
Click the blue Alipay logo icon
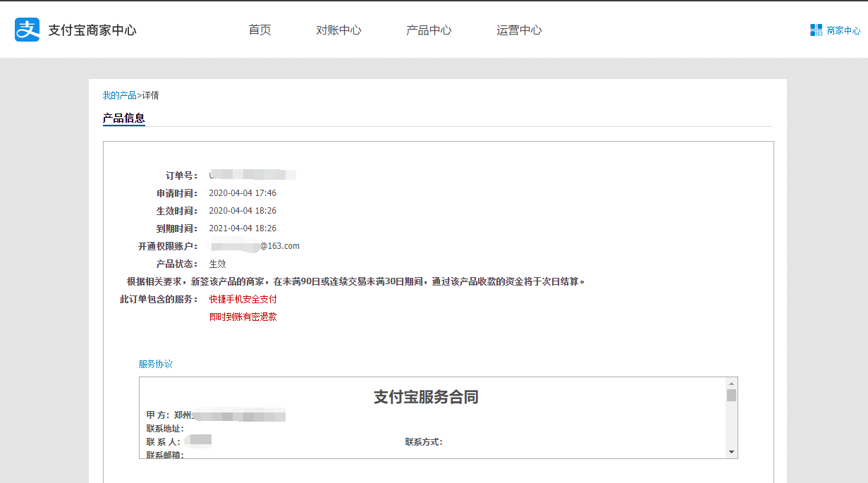(27, 30)
